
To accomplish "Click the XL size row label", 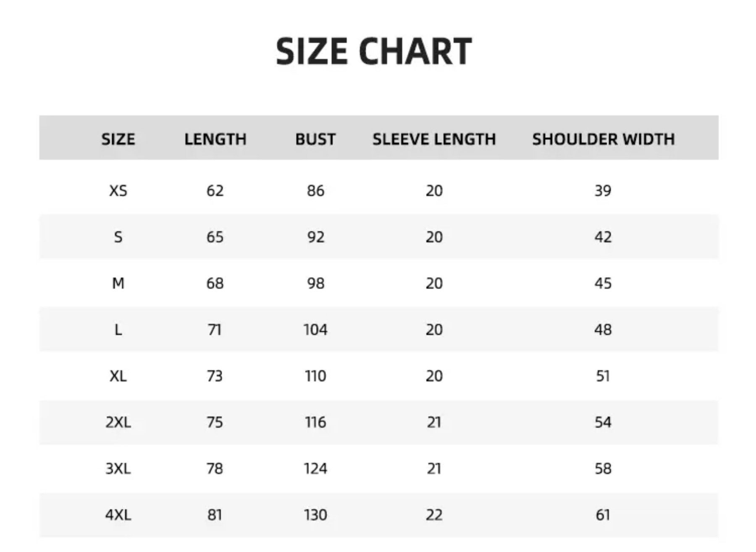I will point(118,376).
